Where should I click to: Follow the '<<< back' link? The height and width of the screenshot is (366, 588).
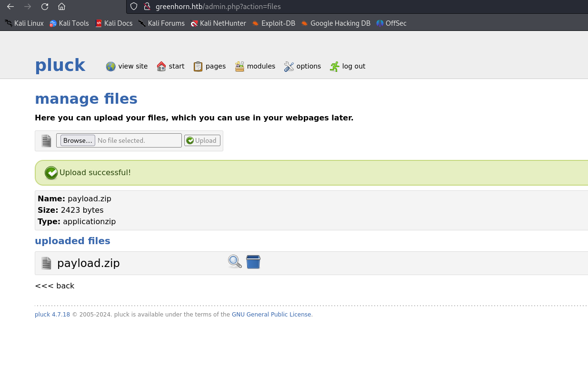coord(54,286)
